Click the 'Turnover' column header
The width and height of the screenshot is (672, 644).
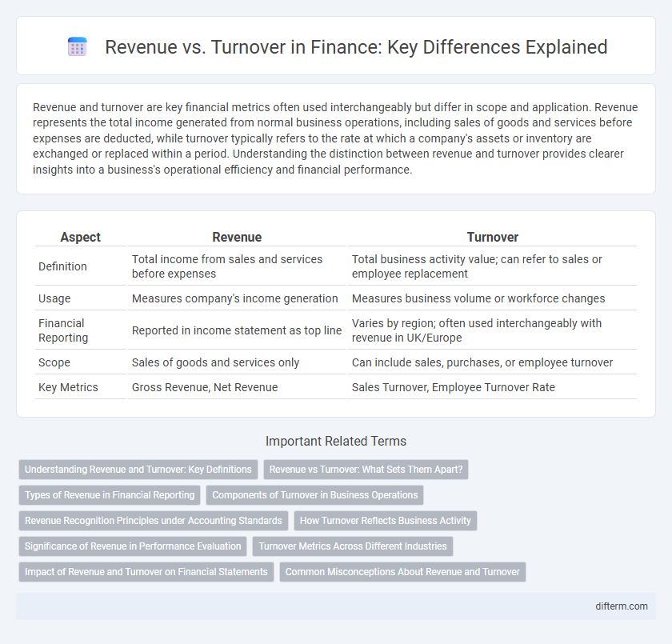[x=493, y=237]
